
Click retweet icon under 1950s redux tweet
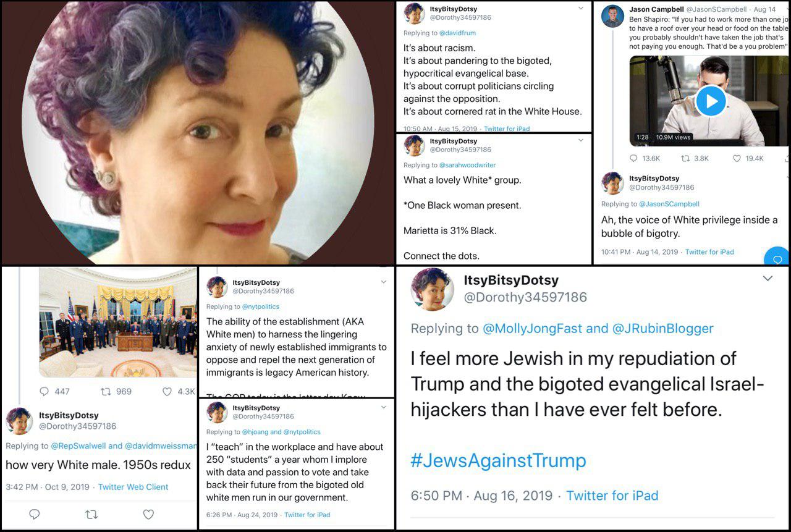(x=91, y=514)
